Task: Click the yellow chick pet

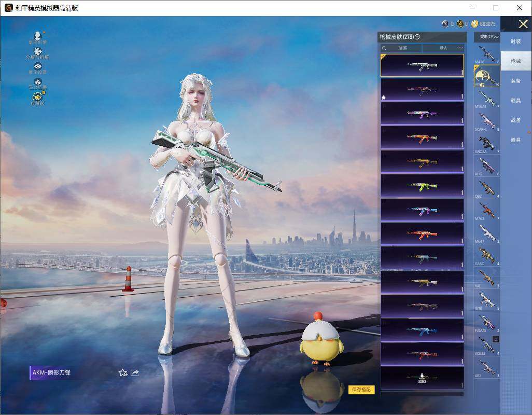Action: click(x=321, y=339)
